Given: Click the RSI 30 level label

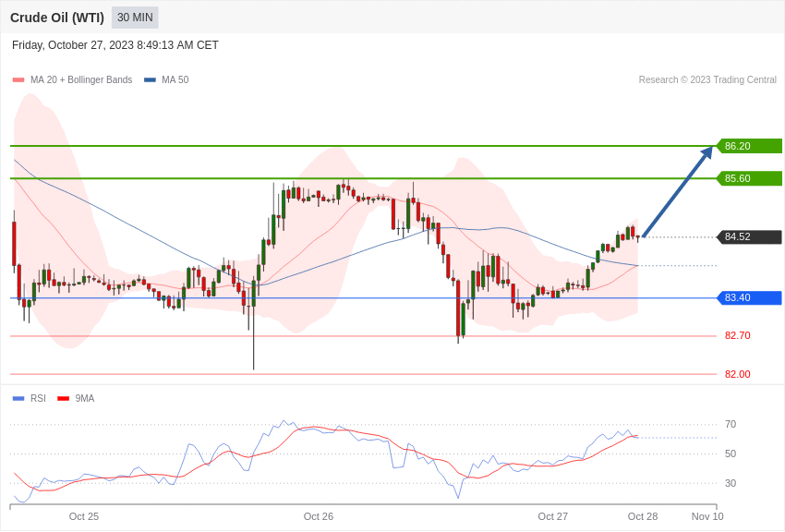Looking at the screenshot, I should coord(731,483).
